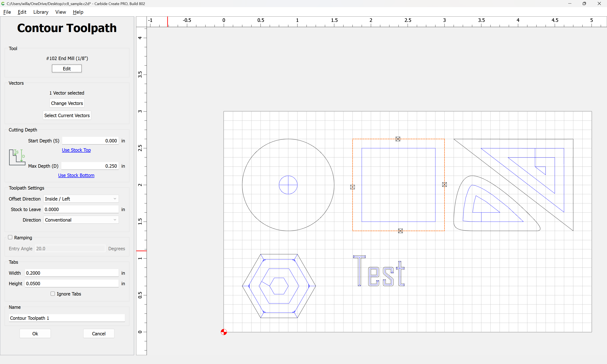The width and height of the screenshot is (607, 364).
Task: Toggle the Ignore Tabs checkbox
Action: 52,294
